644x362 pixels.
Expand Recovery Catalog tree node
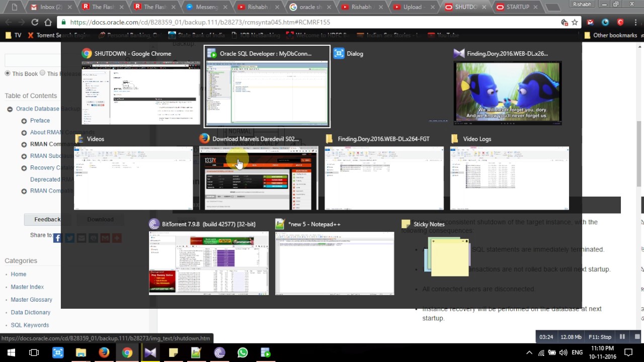[x=24, y=168]
